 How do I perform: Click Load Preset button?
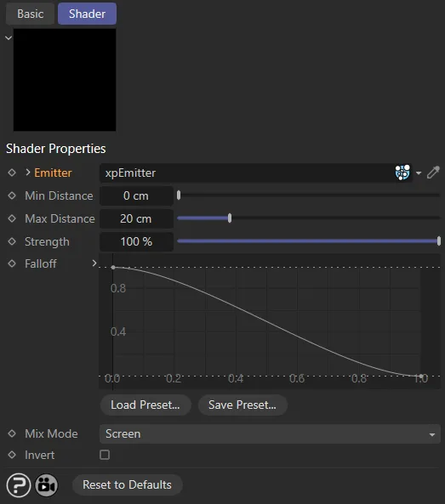145,405
